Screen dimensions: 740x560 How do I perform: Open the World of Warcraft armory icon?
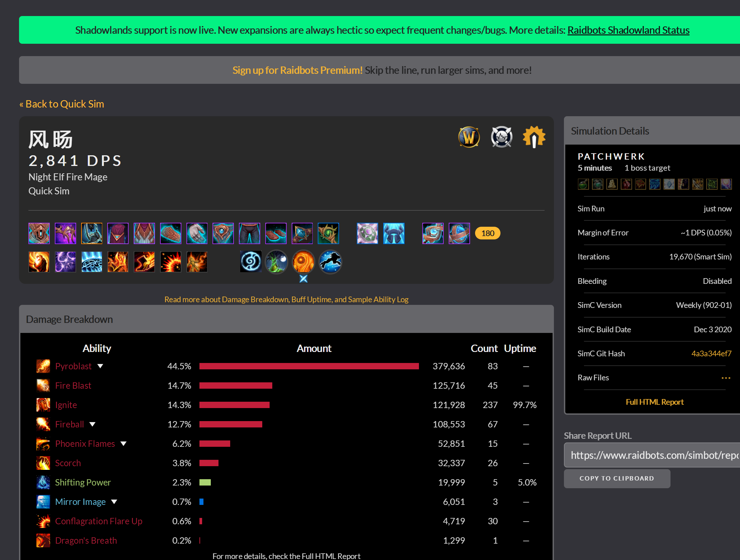tap(469, 137)
